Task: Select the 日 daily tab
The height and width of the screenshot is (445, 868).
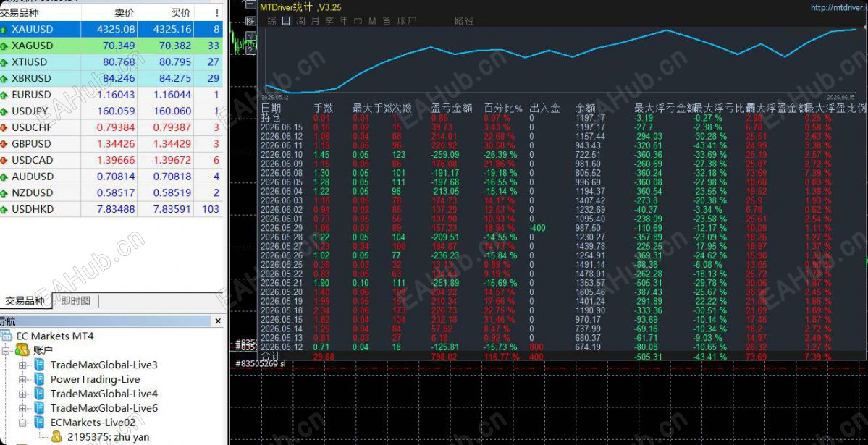Action: [286, 21]
